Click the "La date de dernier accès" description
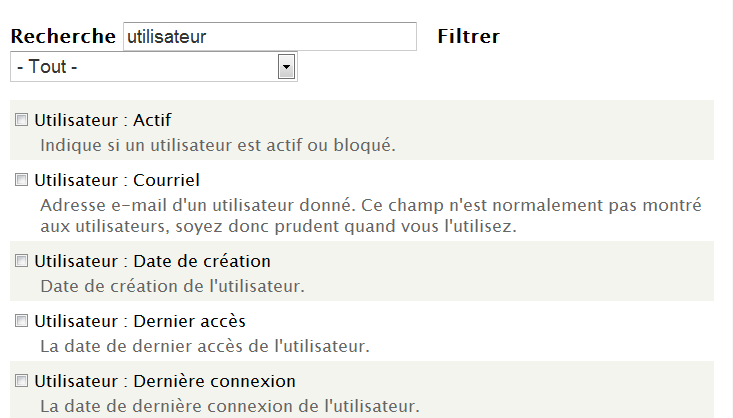 [205, 347]
